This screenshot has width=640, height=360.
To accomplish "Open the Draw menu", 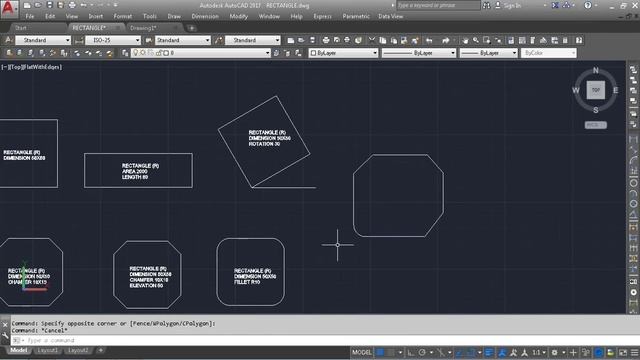I will click(174, 16).
